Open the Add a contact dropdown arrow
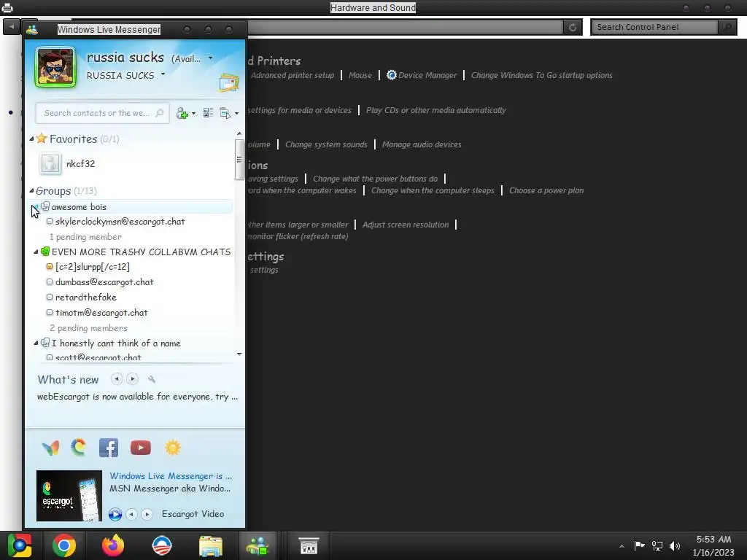Screen dimensions: 747x560 [x=193, y=113]
